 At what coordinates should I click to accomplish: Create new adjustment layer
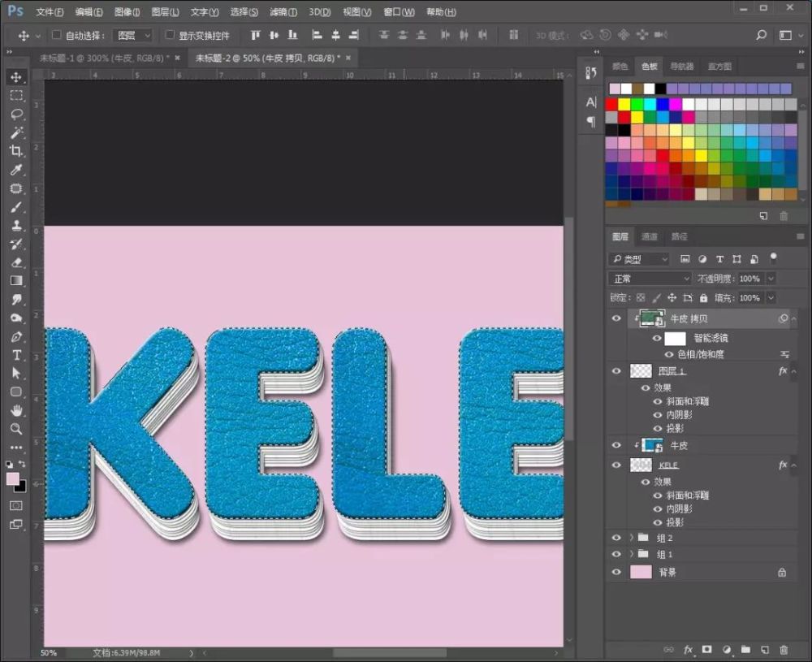point(727,650)
